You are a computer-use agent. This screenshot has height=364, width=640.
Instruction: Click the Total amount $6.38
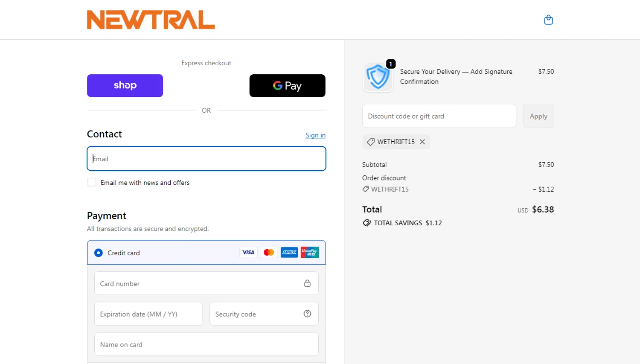click(x=543, y=210)
